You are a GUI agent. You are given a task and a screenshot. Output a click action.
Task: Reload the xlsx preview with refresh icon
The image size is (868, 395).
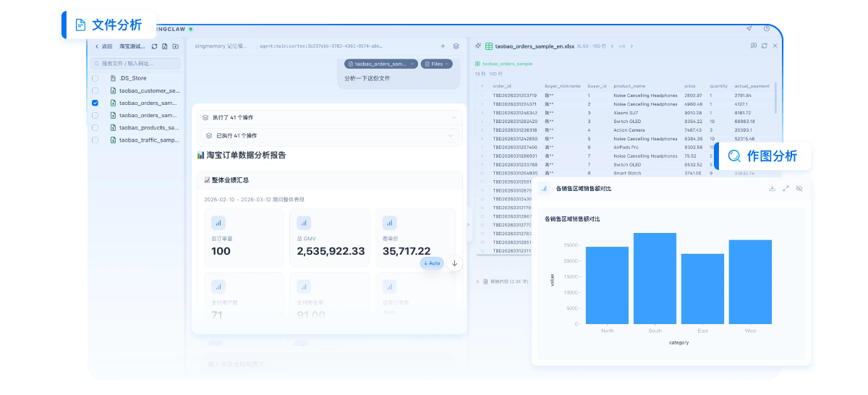[x=765, y=46]
